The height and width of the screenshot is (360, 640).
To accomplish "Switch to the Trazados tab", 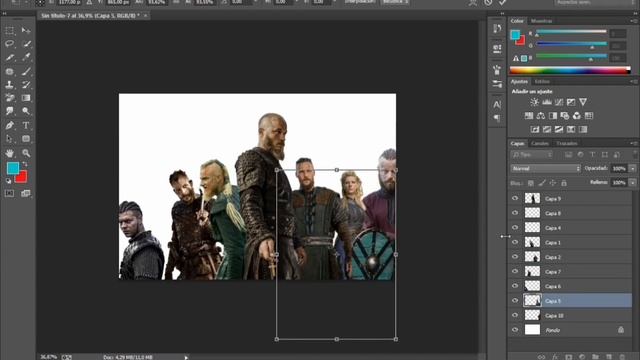I will [x=567, y=144].
